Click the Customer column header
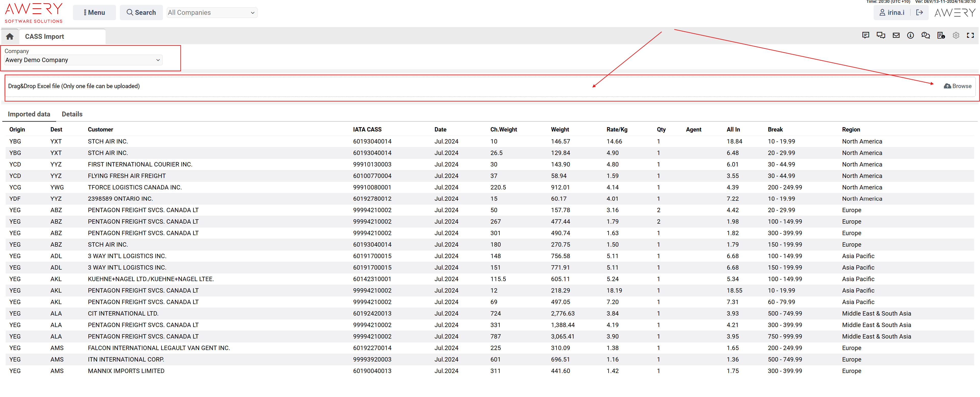 click(100, 129)
